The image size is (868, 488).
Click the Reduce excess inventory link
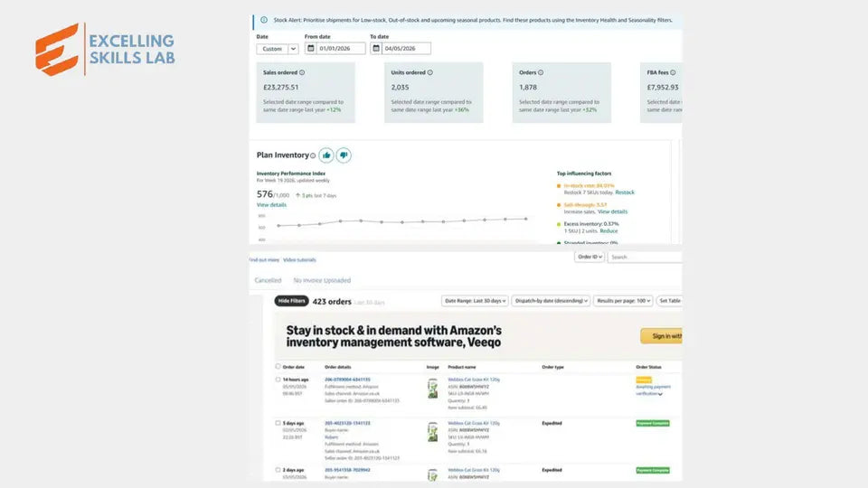tap(609, 230)
